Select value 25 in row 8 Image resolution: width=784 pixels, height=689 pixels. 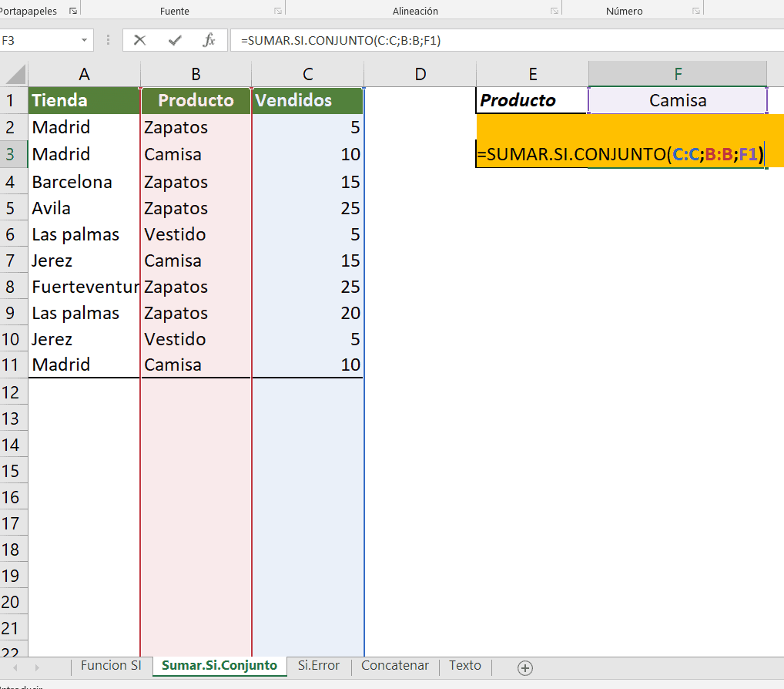click(x=308, y=287)
